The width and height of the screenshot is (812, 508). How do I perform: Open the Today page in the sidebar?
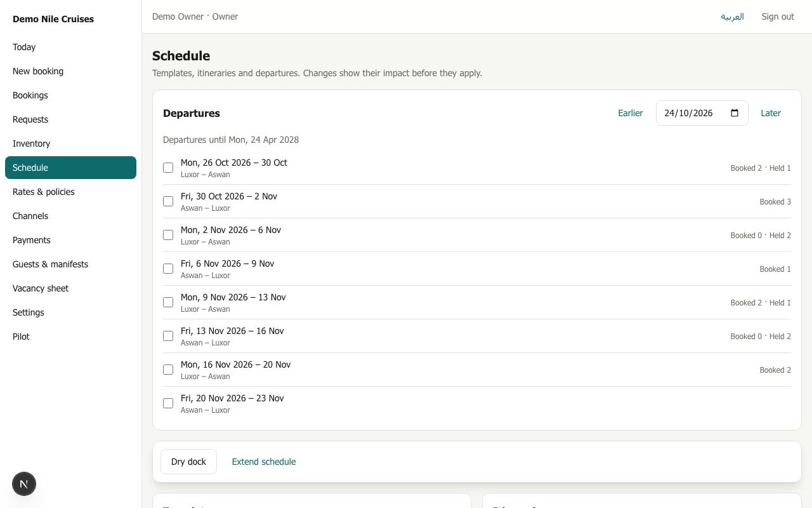(70, 47)
